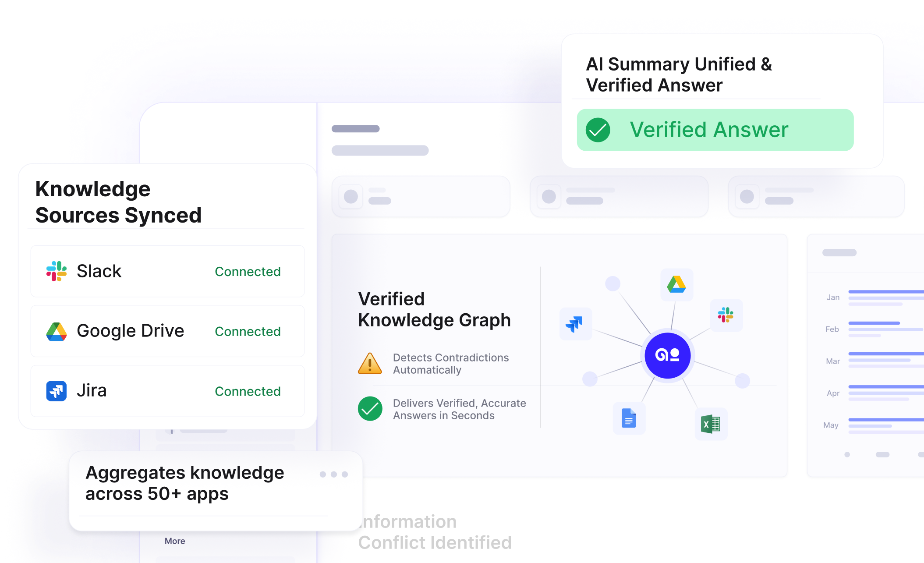The image size is (924, 563).
Task: Click the Jira logo in sources list
Action: pos(57,391)
